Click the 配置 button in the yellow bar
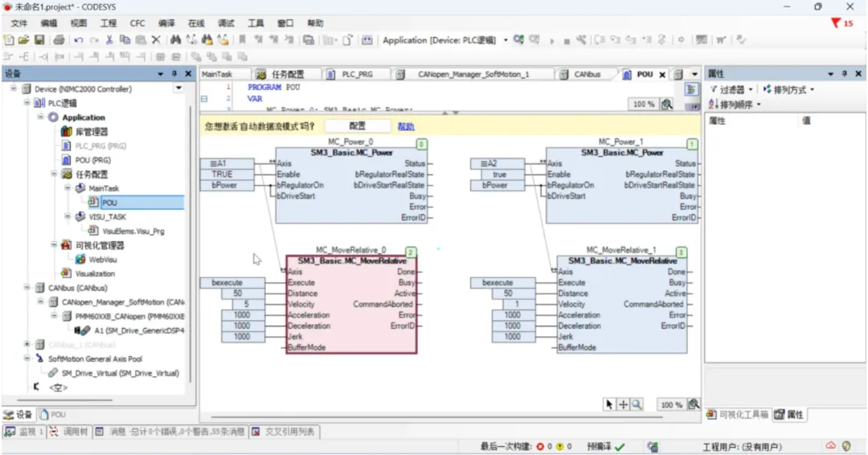 357,126
